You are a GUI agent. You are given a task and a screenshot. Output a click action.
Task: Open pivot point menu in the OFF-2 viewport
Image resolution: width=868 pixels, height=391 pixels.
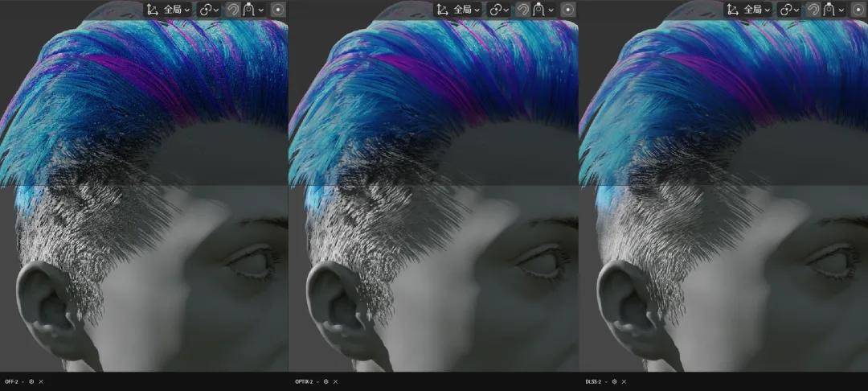[x=209, y=10]
